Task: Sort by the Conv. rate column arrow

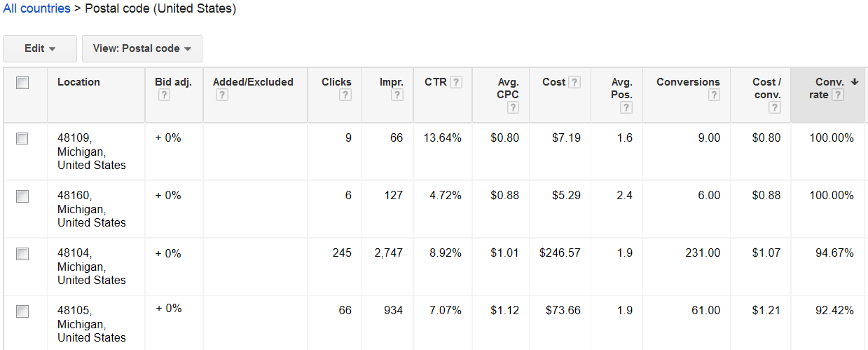Action: (854, 82)
